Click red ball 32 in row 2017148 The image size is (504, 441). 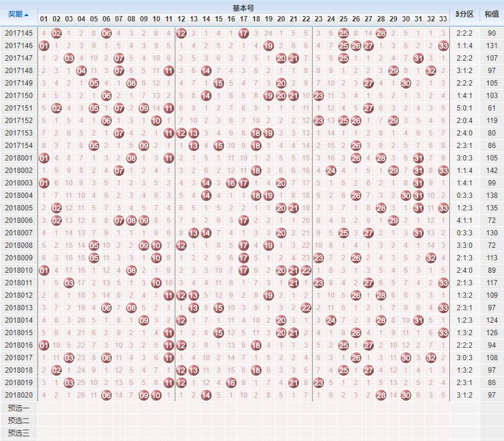(431, 71)
